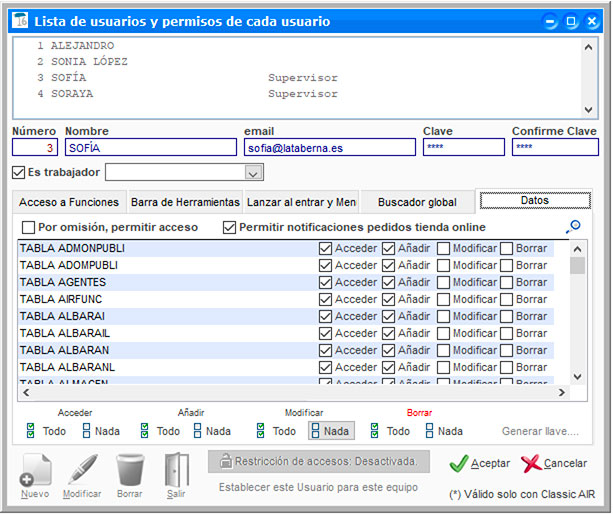613x514 pixels.
Task: Click the tables list scroll right arrow
Action: pos(562,392)
